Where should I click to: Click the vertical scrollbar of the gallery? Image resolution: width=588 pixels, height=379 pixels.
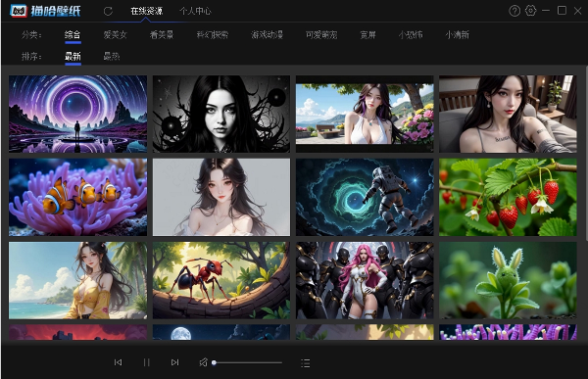(586, 154)
